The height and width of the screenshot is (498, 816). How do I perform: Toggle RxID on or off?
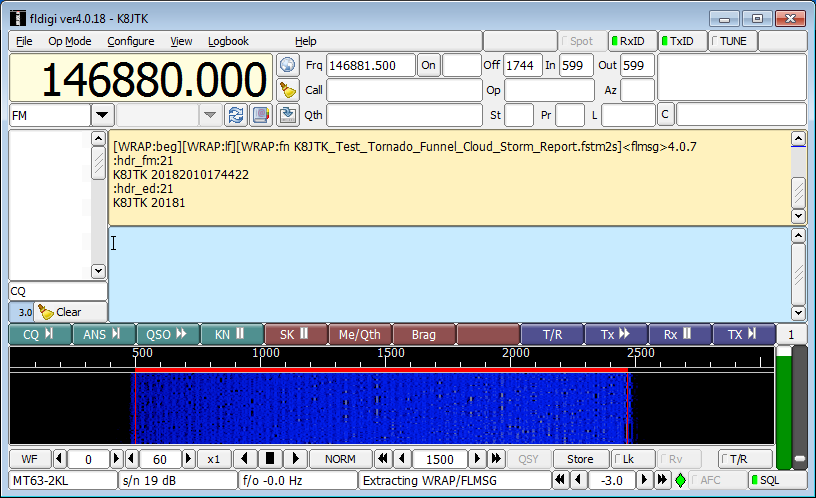point(631,41)
